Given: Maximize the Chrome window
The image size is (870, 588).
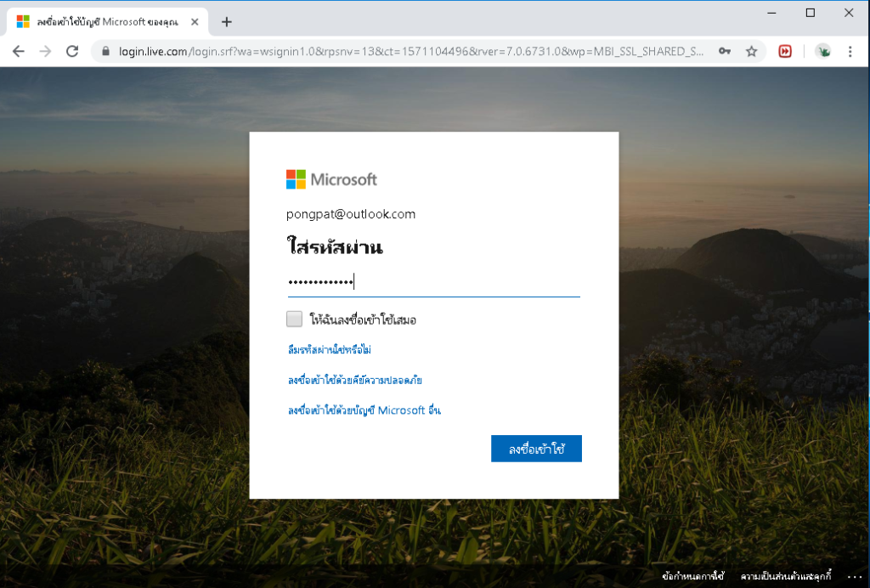Looking at the screenshot, I should click(811, 13).
